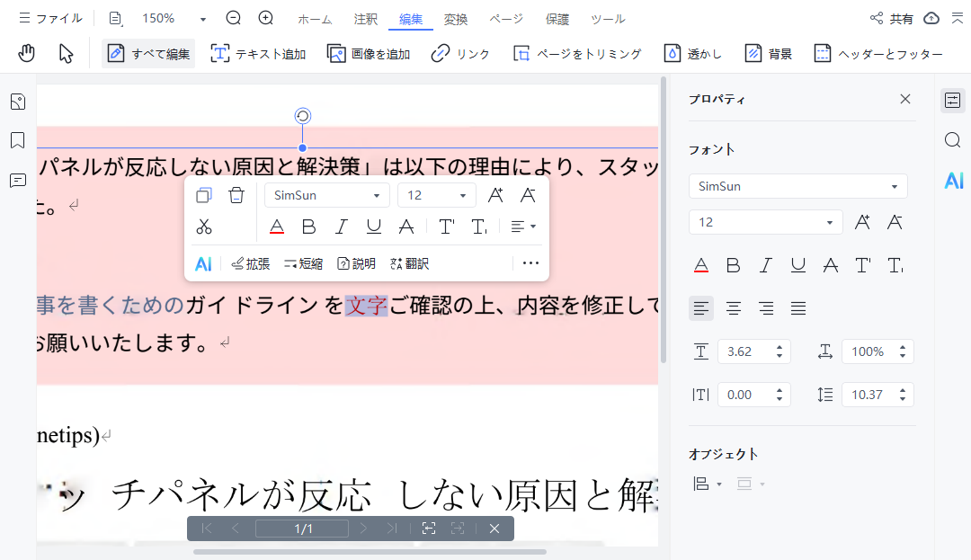Decrease font size in floating toolbar
This screenshot has width=971, height=560.
point(528,196)
